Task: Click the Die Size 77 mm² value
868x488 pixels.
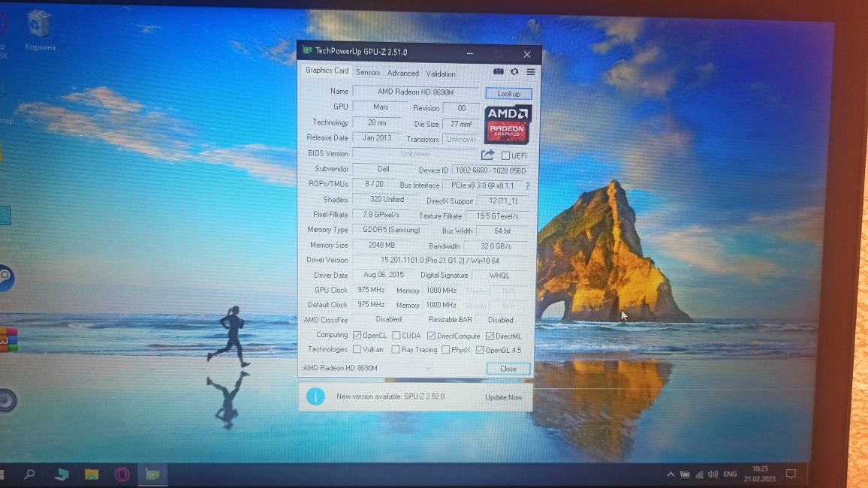Action: [x=460, y=124]
